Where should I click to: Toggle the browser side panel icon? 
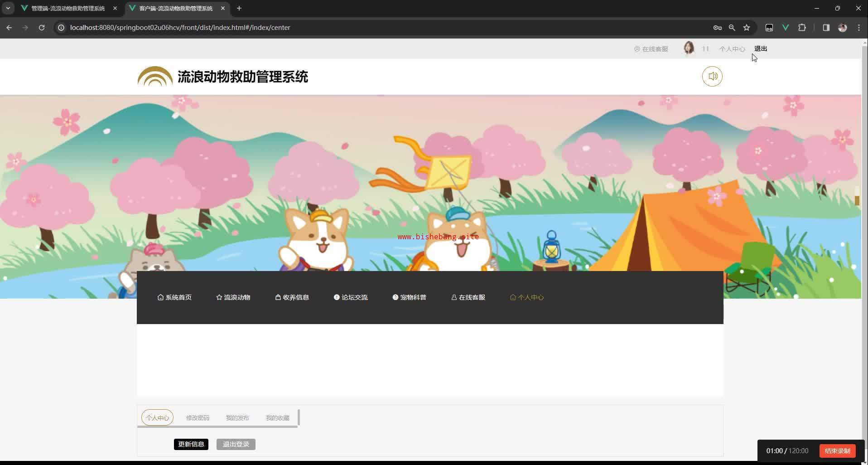coord(826,28)
